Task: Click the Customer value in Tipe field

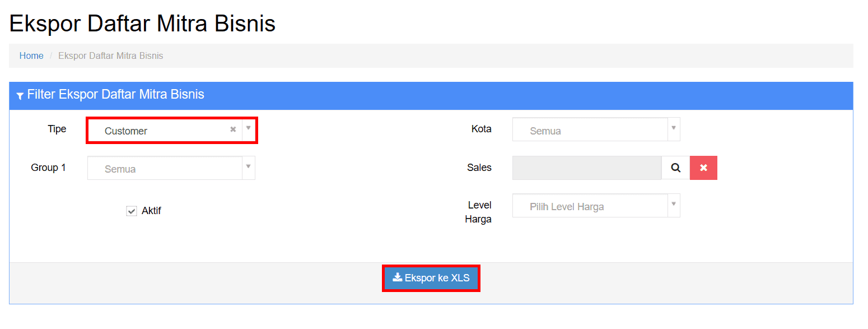Action: point(126,131)
